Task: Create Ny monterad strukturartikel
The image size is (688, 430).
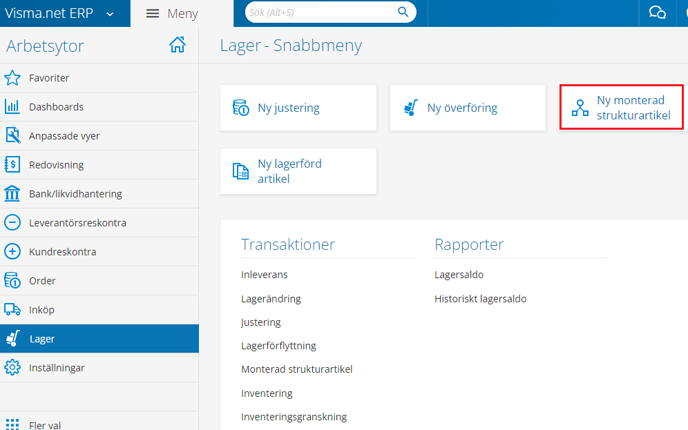Action: pos(621,108)
